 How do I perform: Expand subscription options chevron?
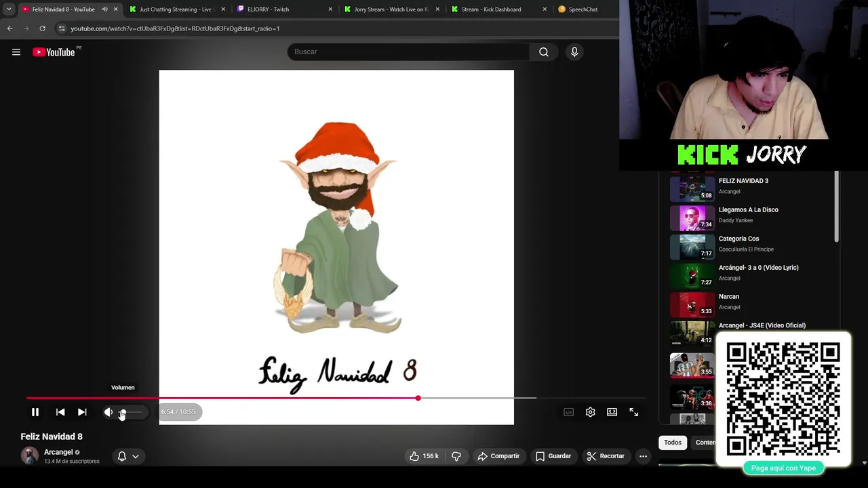(x=136, y=456)
